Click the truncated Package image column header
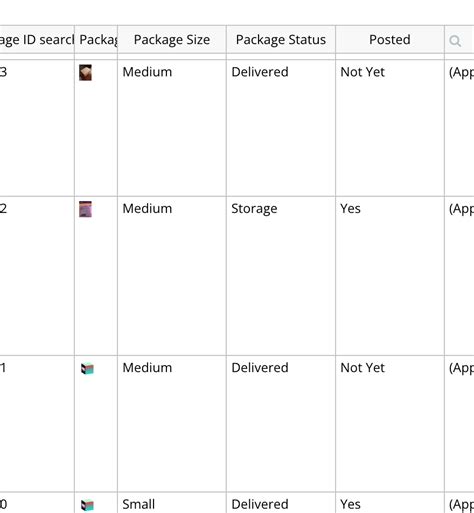The height and width of the screenshot is (513, 474). (96, 40)
